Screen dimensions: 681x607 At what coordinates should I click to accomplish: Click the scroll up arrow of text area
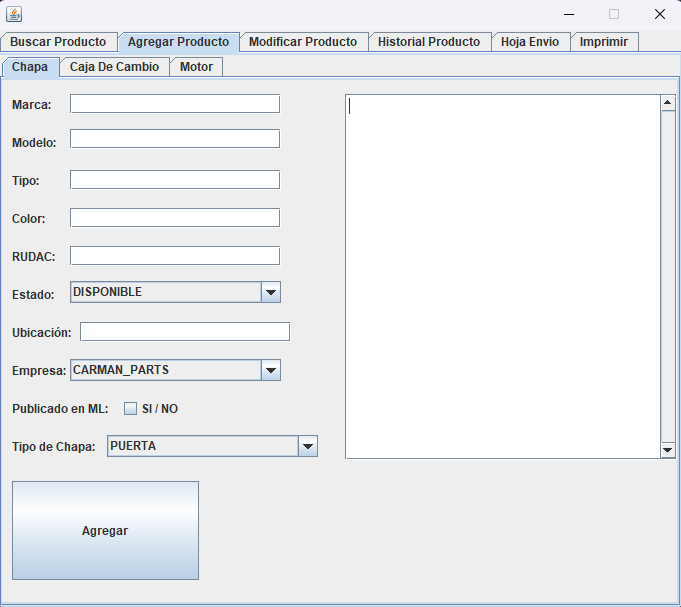pos(668,102)
